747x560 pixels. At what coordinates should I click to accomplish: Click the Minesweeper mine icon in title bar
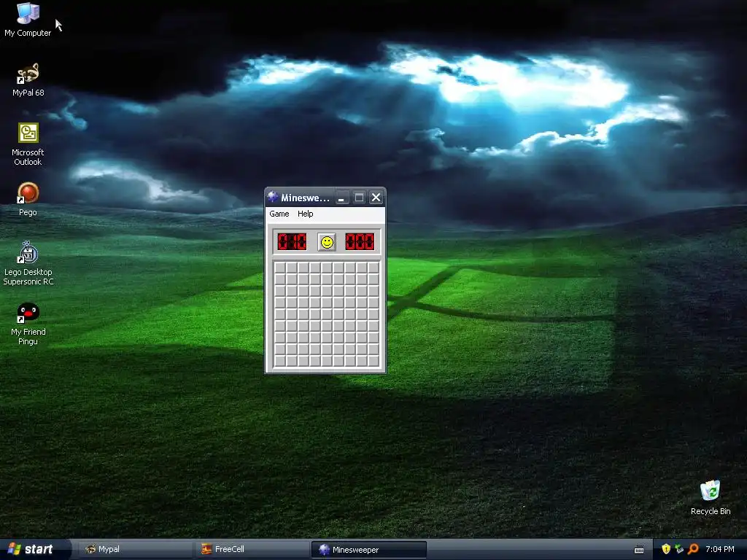[x=273, y=197]
